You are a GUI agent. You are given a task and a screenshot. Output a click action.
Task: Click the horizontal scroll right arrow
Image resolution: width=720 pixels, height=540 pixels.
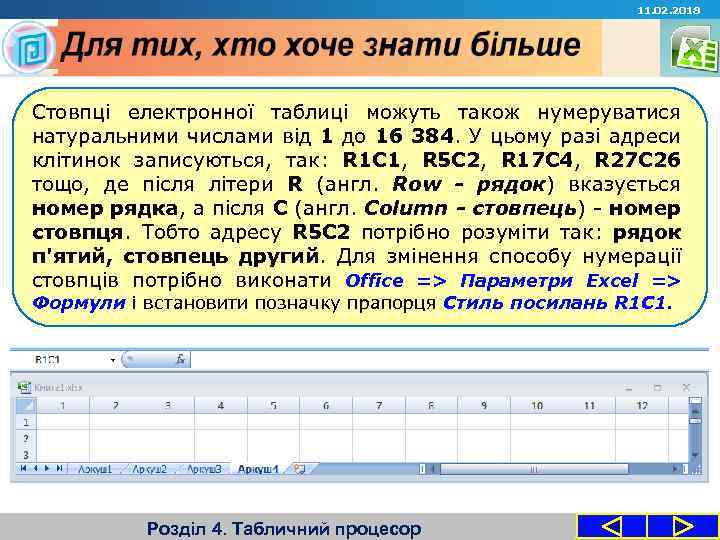click(x=675, y=469)
